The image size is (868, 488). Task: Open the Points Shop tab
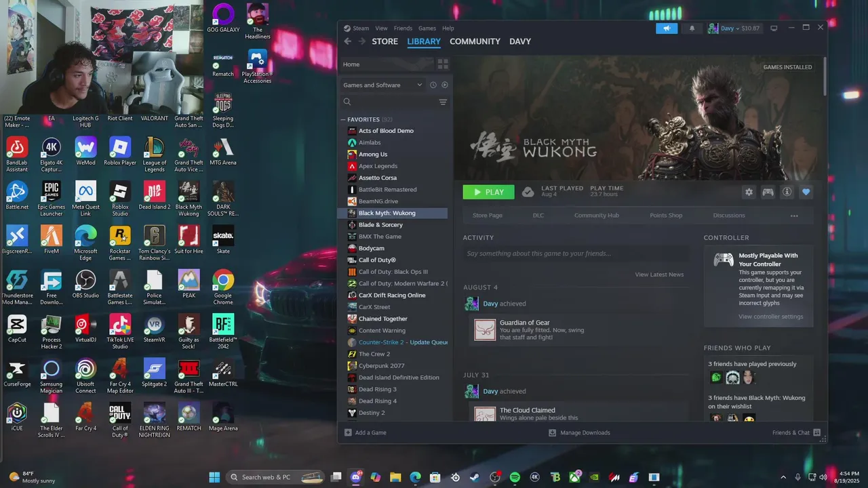[666, 216]
